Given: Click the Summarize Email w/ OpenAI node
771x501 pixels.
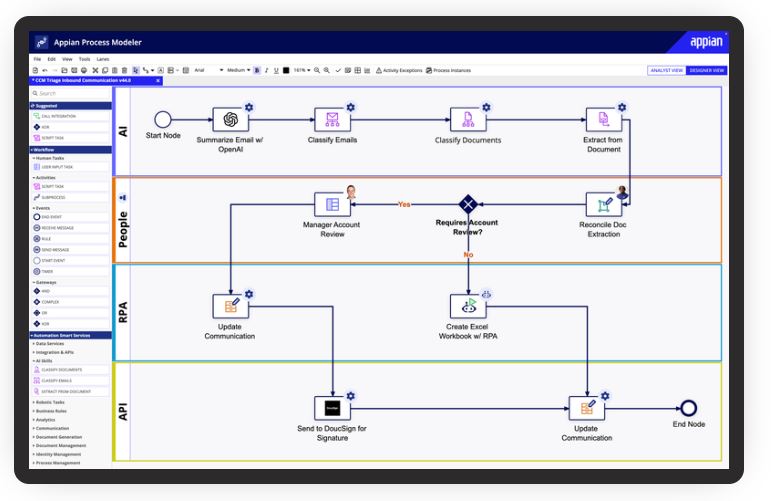Looking at the screenshot, I should [x=230, y=119].
